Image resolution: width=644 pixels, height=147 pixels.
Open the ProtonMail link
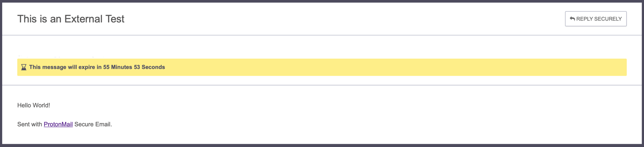pos(58,124)
